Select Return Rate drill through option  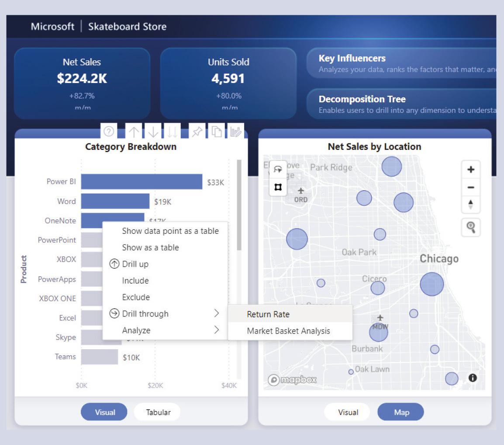[290, 314]
